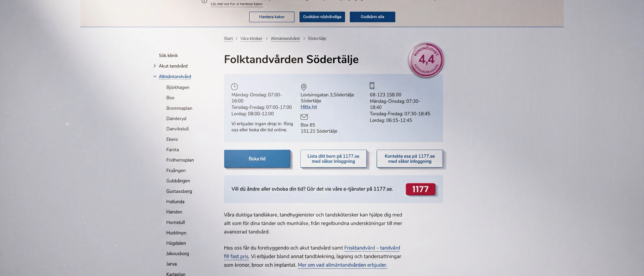Select Gustassberg clinic in sidebar

pyautogui.click(x=179, y=191)
